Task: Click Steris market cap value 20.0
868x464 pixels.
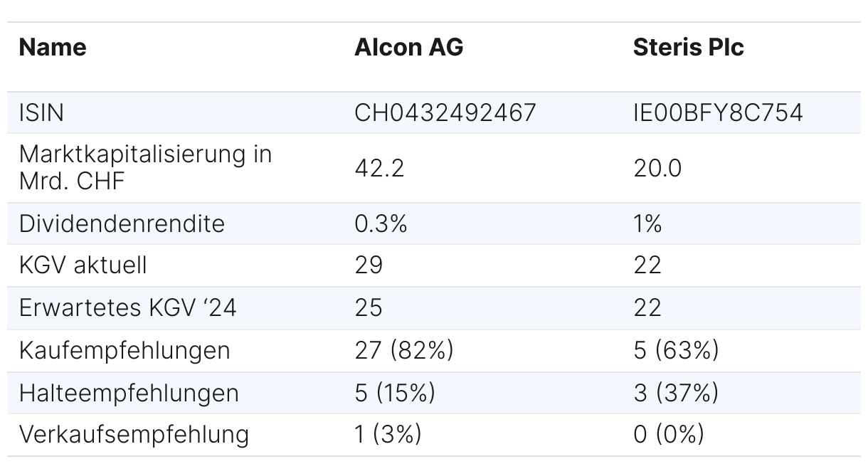Action: (x=657, y=168)
